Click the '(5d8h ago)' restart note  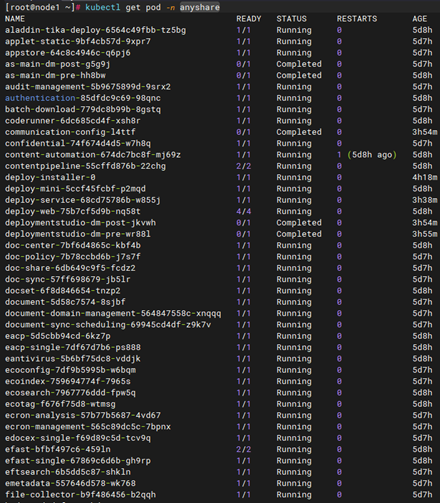click(x=372, y=155)
